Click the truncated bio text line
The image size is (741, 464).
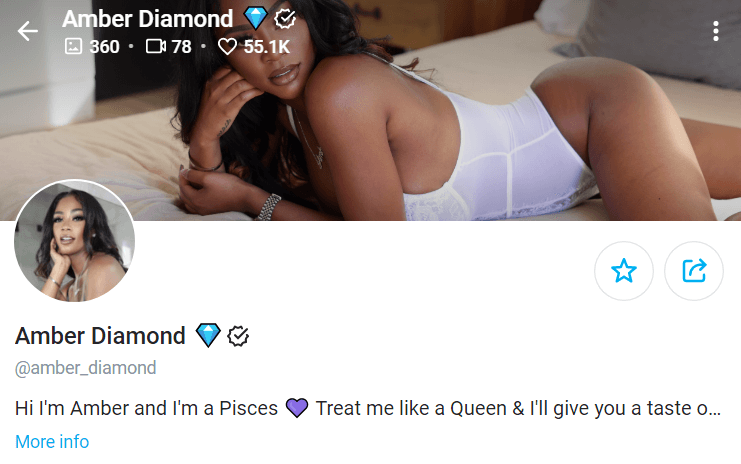click(x=368, y=408)
